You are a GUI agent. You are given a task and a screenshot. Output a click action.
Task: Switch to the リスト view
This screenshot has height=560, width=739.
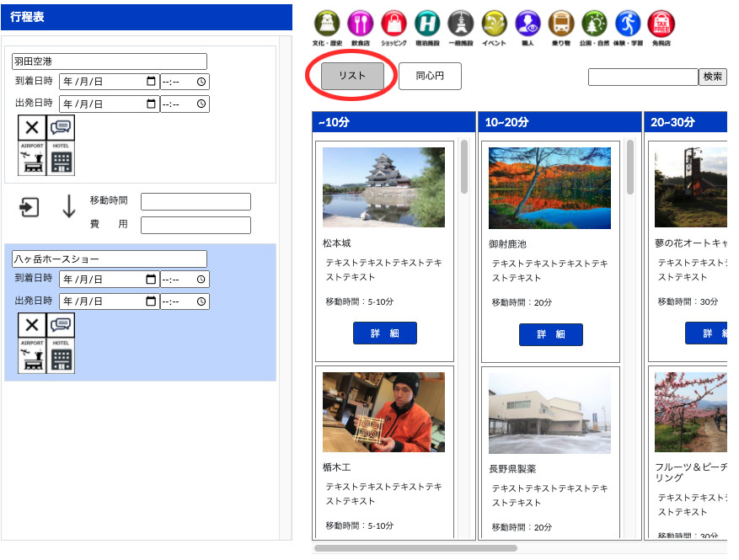coord(352,76)
